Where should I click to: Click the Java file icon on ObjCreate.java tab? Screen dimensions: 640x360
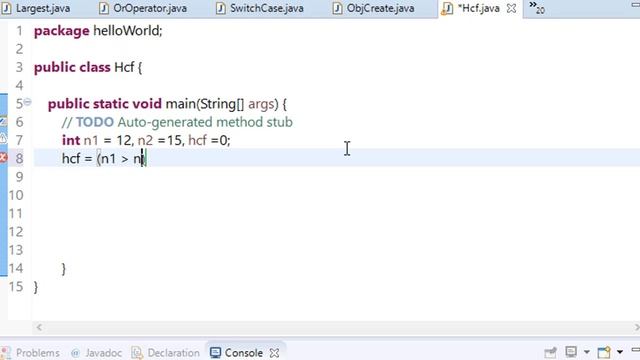337,8
